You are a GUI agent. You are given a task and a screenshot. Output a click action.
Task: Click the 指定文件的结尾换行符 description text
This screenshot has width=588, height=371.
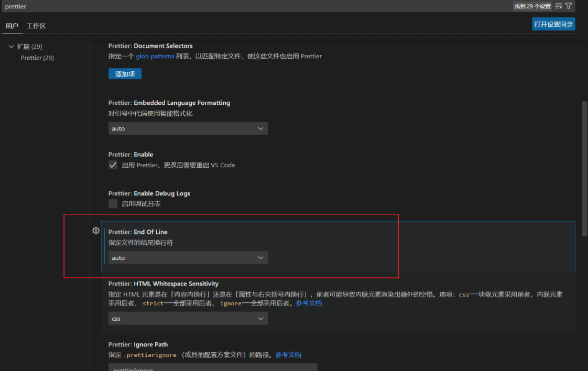pyautogui.click(x=140, y=243)
